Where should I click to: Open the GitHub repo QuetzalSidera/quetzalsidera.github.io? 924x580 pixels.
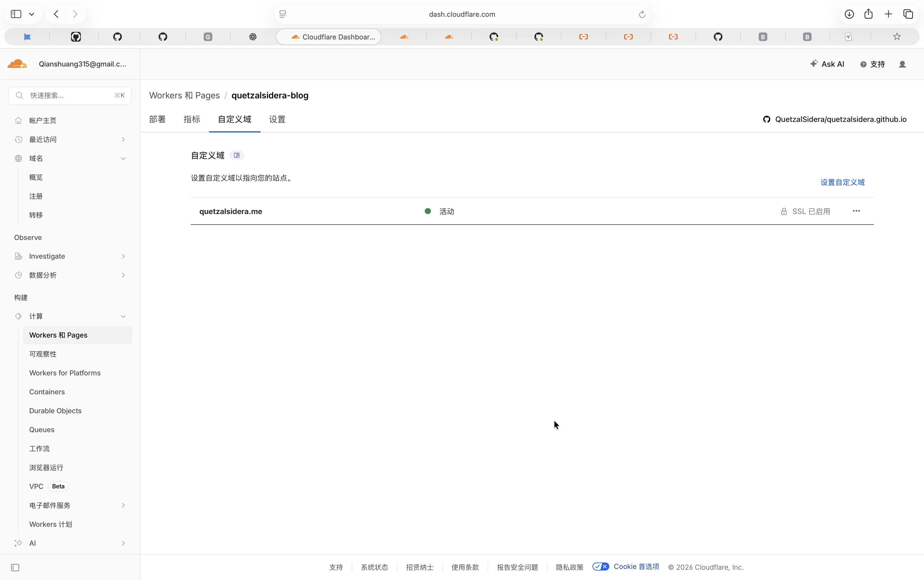tap(835, 119)
